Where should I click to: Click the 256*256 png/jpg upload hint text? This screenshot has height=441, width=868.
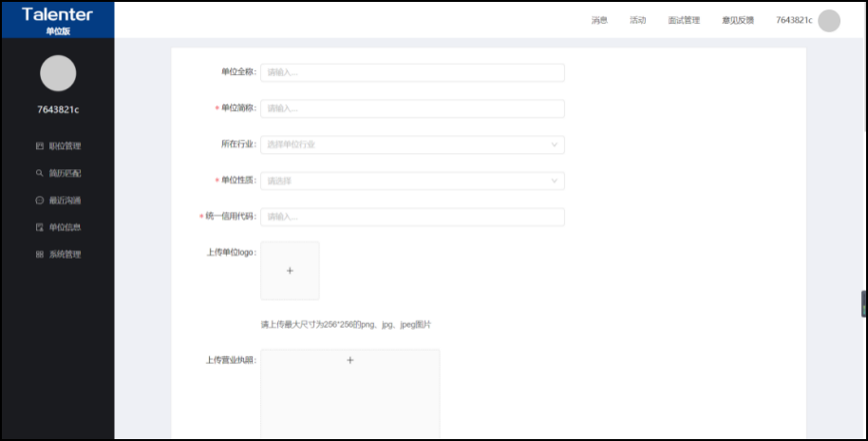346,325
